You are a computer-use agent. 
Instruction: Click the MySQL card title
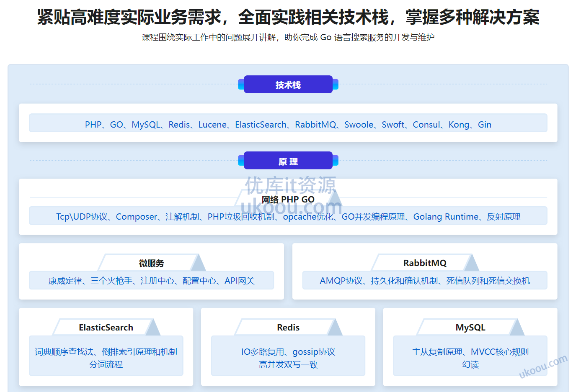click(x=470, y=327)
